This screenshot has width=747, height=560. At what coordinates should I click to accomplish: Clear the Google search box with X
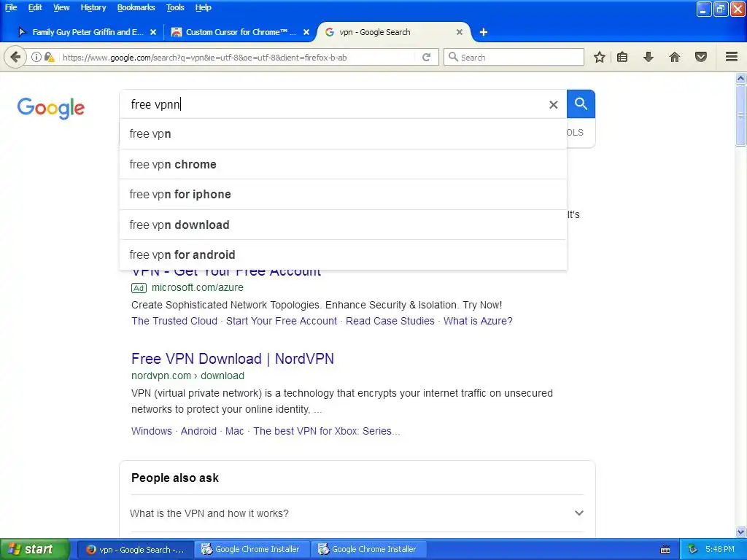point(553,105)
